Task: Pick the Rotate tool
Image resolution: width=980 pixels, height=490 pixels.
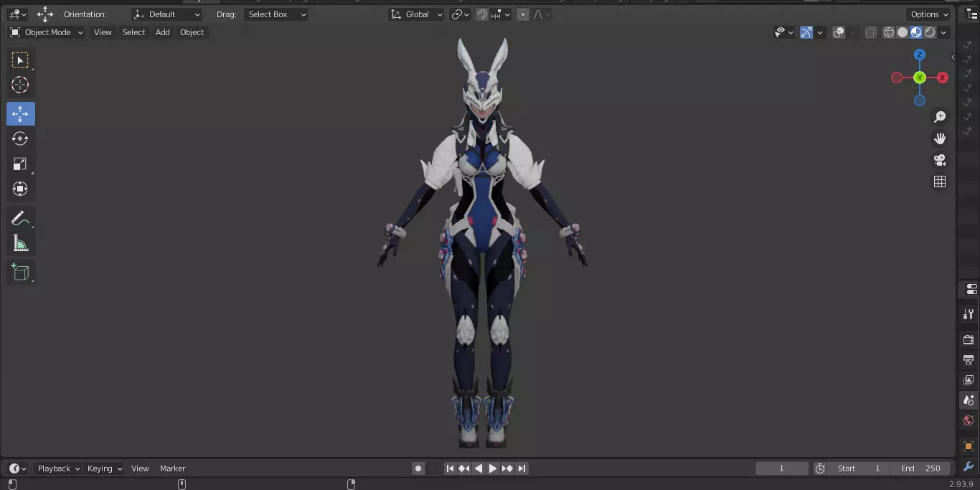Action: point(20,138)
